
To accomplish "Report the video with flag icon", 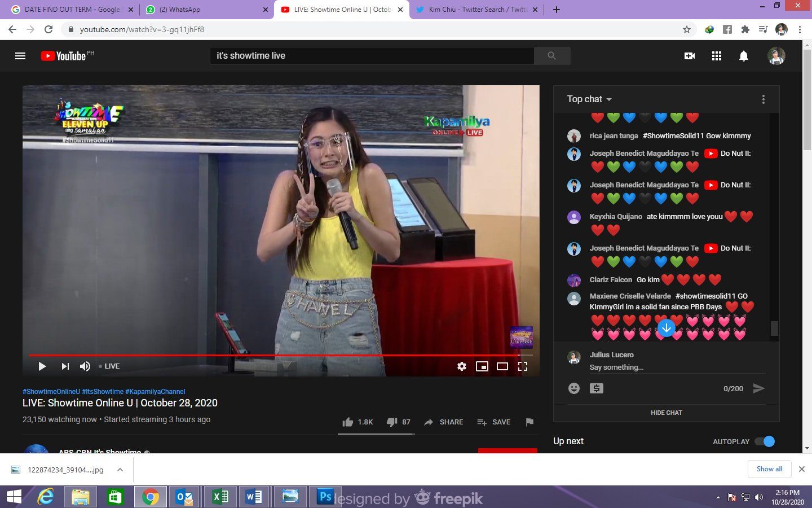I will 529,422.
